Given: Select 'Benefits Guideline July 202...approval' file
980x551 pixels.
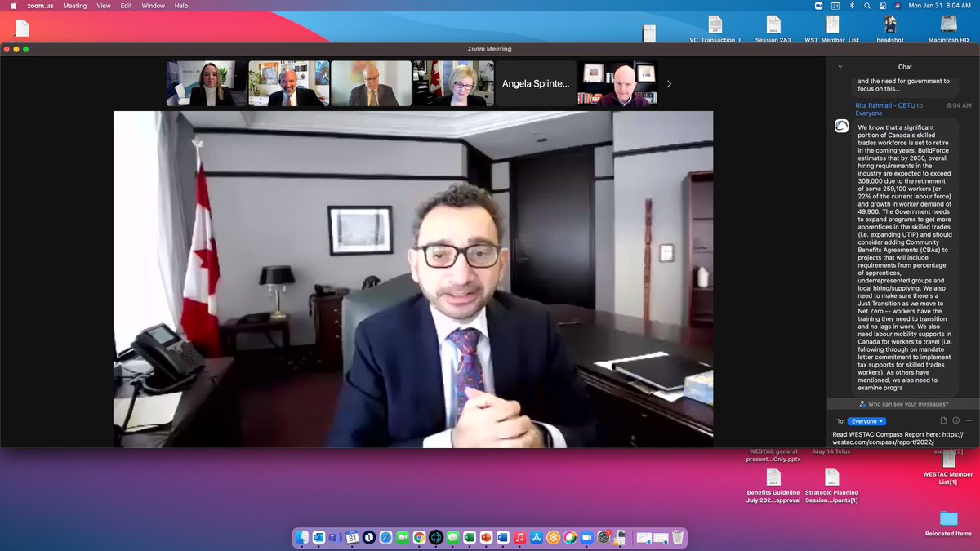Looking at the screenshot, I should (x=773, y=486).
